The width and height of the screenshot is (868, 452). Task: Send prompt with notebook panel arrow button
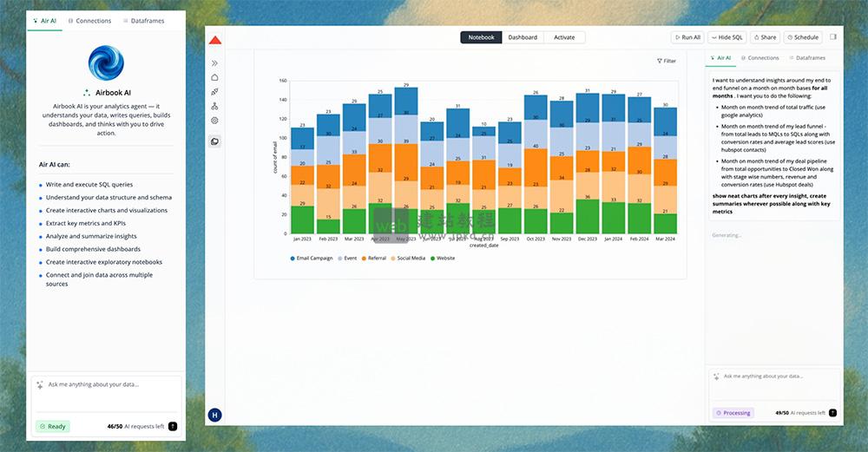click(833, 413)
